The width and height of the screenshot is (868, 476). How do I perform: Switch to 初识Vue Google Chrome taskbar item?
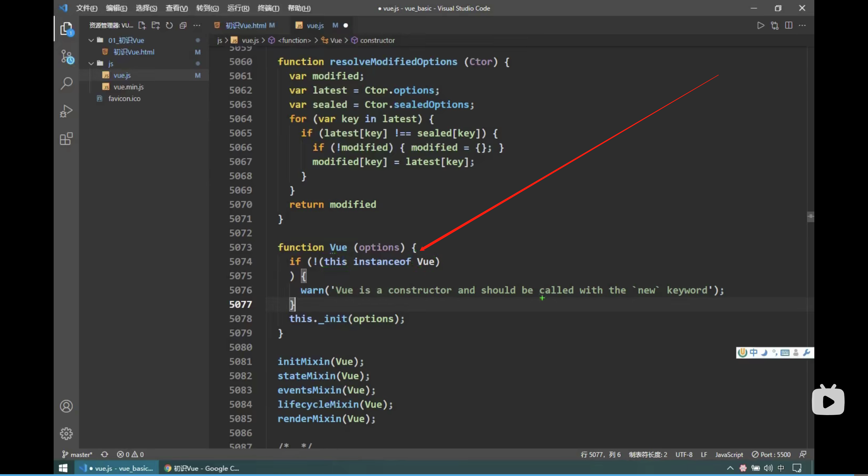(202, 468)
